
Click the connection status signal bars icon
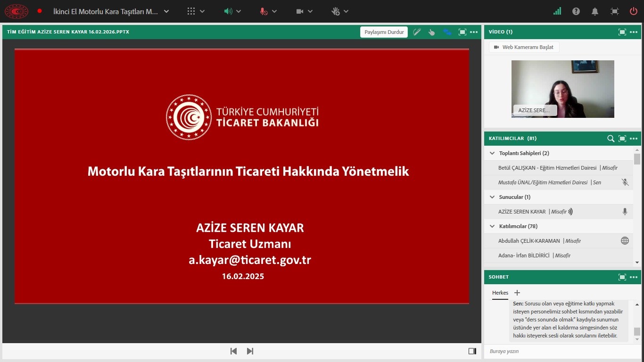[x=557, y=11]
